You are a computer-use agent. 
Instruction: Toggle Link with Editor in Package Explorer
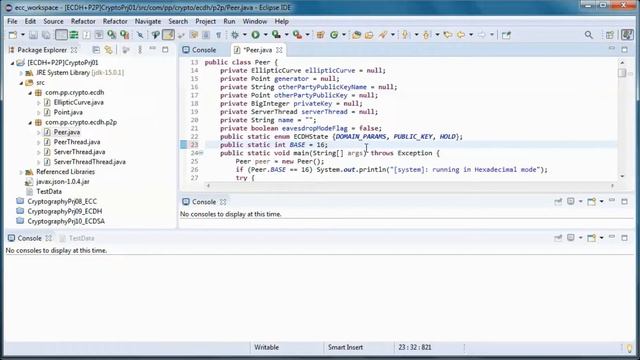tap(108, 50)
